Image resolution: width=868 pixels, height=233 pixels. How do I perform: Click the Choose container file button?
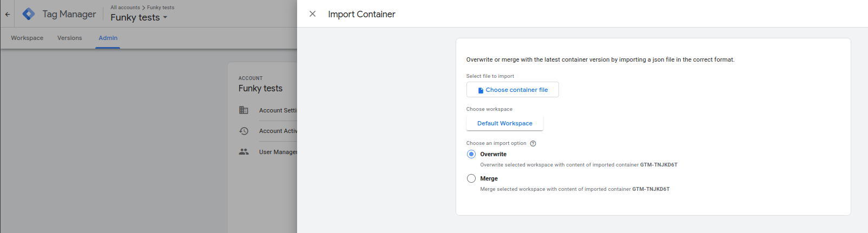(512, 90)
